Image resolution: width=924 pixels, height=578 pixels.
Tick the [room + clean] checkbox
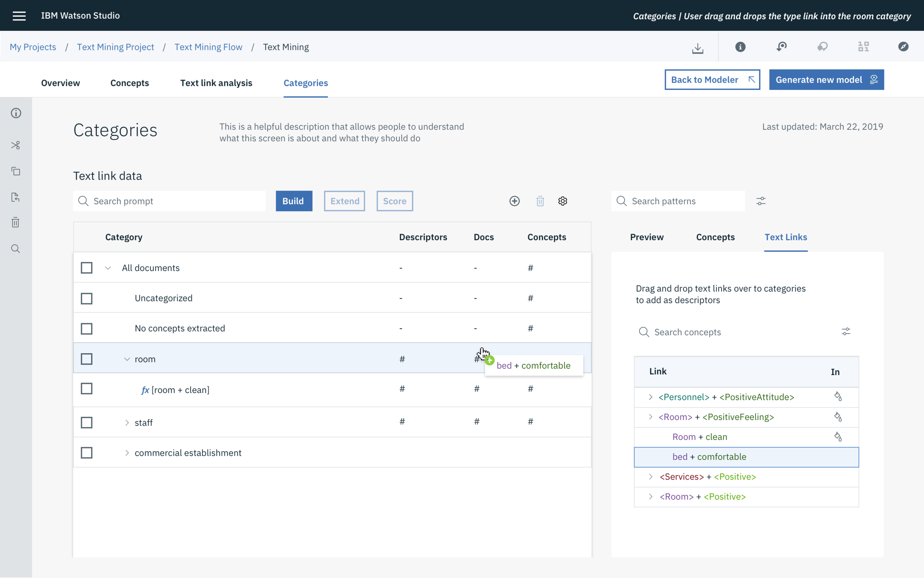point(87,389)
